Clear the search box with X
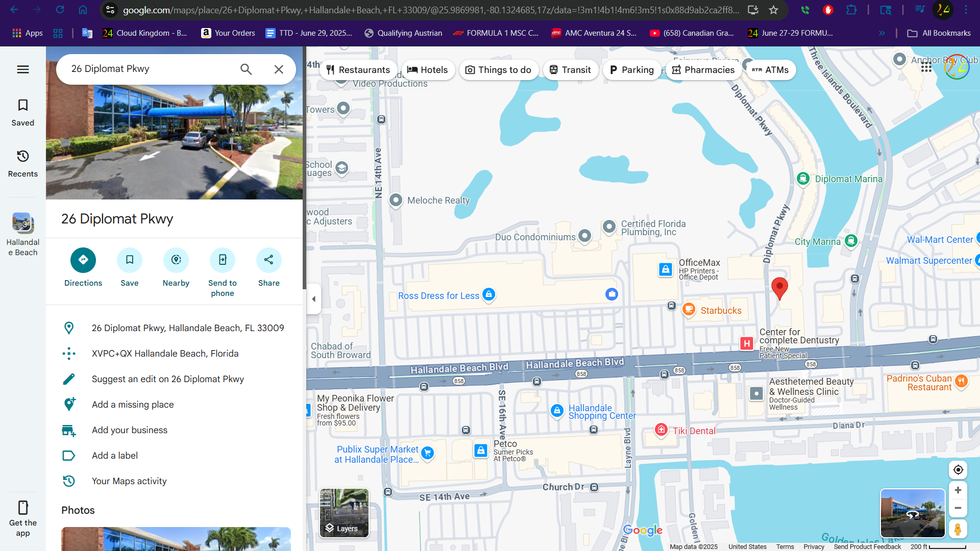Viewport: 980px width, 551px height. [x=279, y=69]
